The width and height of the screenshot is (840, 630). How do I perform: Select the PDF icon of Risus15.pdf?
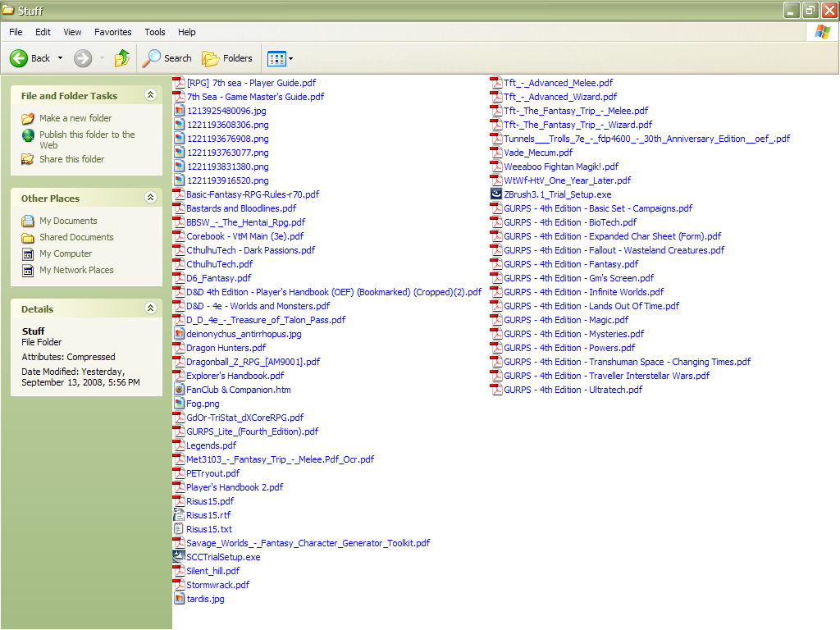(179, 501)
